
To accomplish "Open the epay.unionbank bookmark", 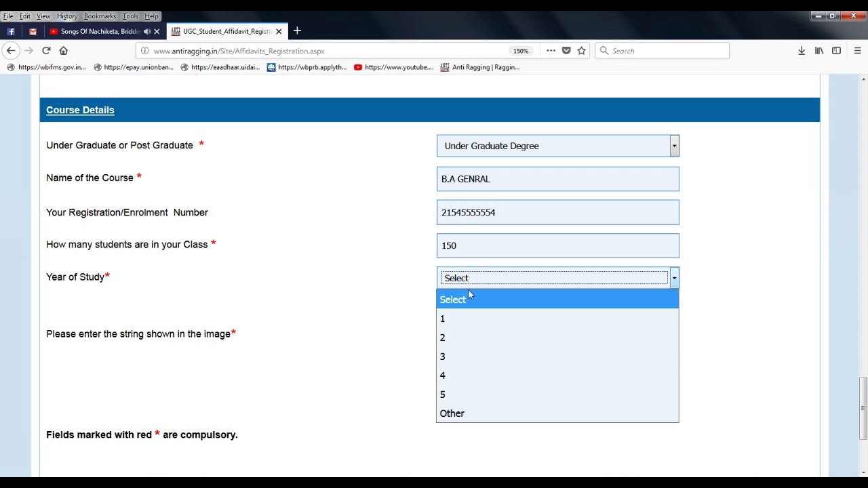I will click(134, 67).
